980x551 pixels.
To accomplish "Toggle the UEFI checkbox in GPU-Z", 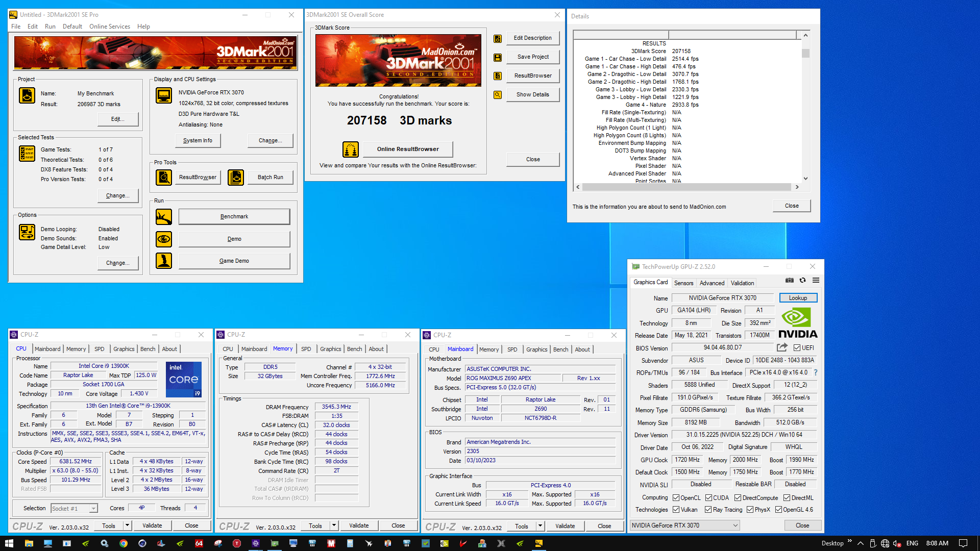I will tap(797, 348).
